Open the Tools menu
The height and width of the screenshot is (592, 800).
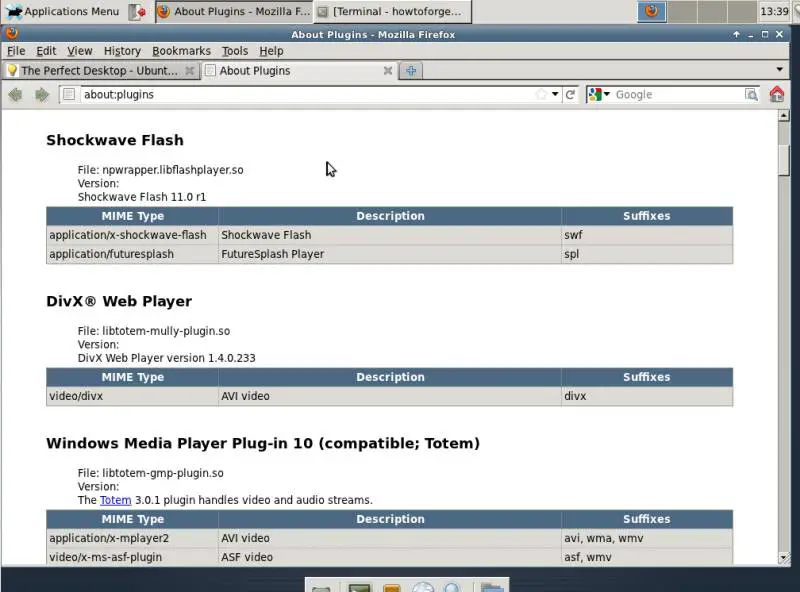[235, 51]
